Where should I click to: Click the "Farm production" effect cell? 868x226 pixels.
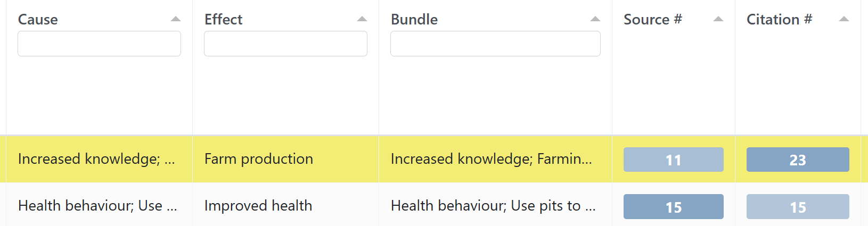tap(259, 159)
